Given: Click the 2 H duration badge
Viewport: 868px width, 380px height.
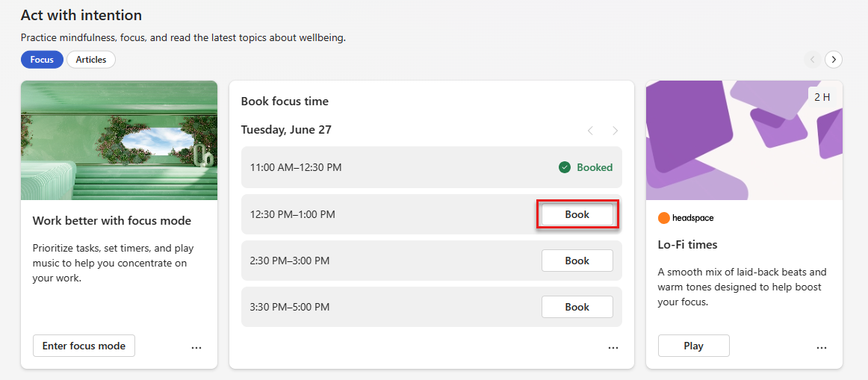Looking at the screenshot, I should 822,97.
